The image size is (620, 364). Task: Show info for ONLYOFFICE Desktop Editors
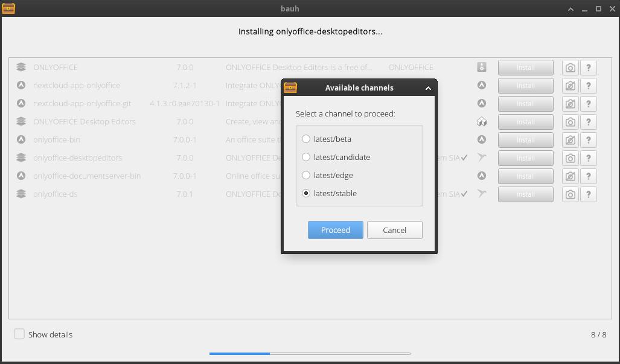589,122
